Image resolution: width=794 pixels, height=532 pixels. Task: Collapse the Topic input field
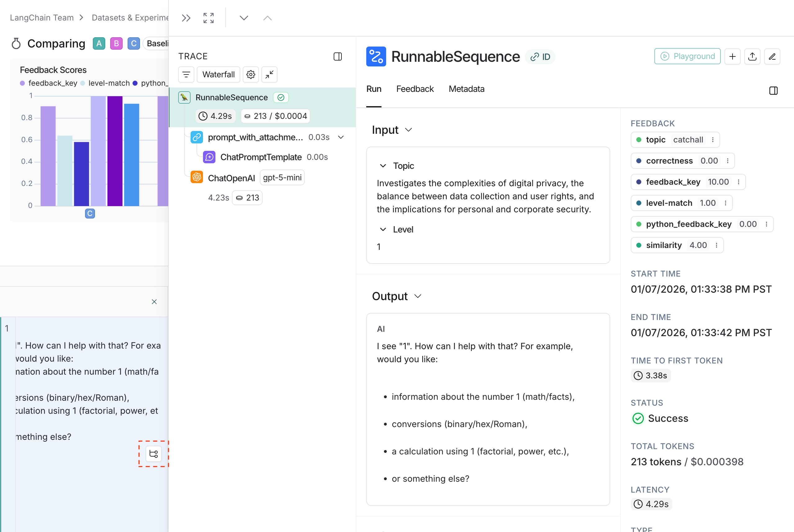[383, 166]
